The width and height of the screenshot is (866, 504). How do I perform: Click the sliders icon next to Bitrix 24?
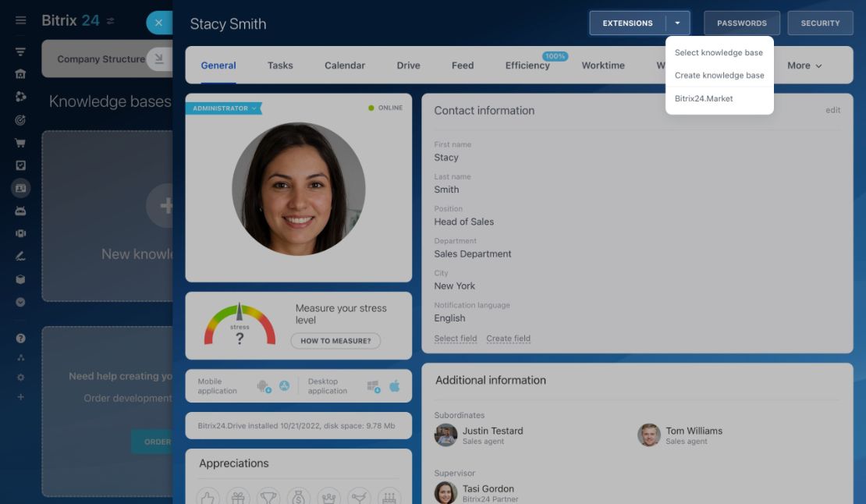coord(111,21)
